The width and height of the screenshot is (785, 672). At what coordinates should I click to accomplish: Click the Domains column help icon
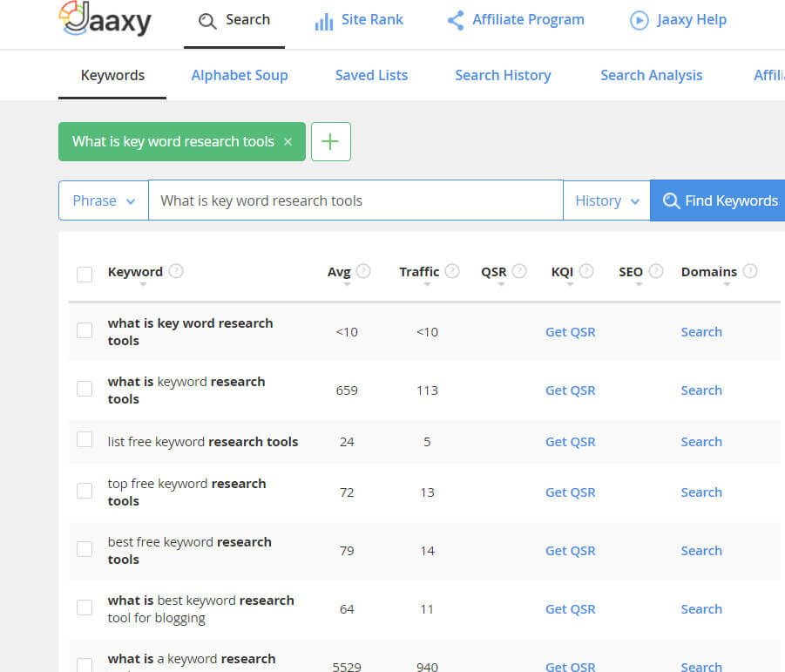pyautogui.click(x=750, y=271)
